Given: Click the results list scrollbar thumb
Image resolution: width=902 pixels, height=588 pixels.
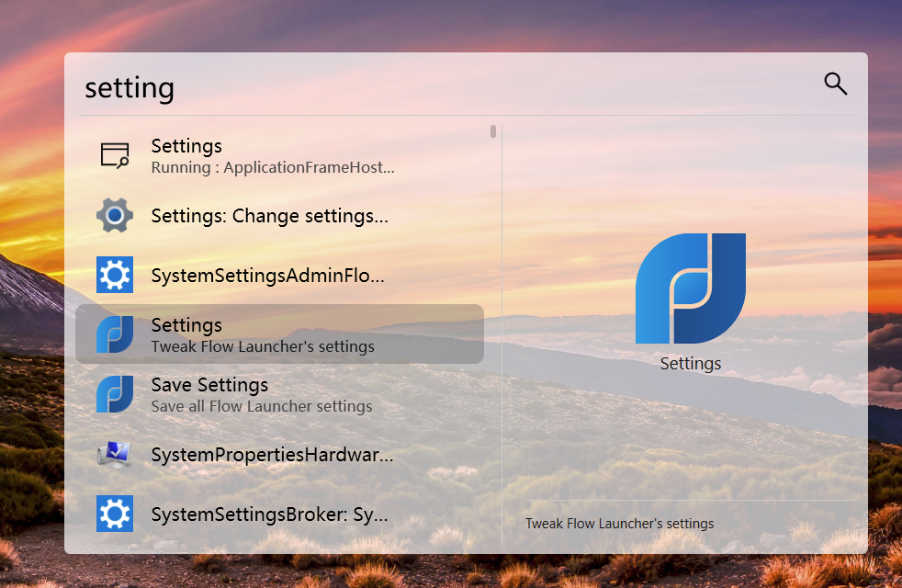Looking at the screenshot, I should (x=493, y=131).
